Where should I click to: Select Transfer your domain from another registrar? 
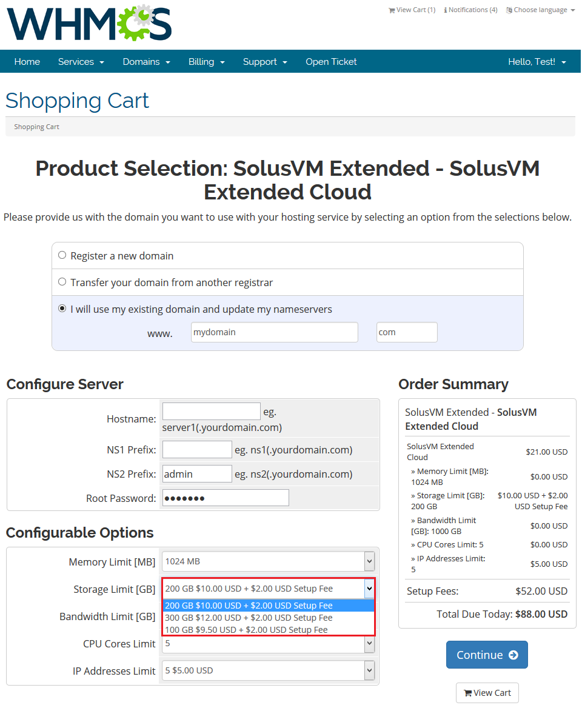pos(62,282)
